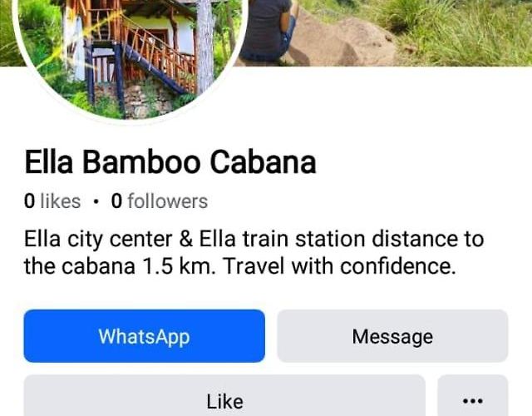Select the "Ella train station" phrase in description

pyautogui.click(x=279, y=239)
